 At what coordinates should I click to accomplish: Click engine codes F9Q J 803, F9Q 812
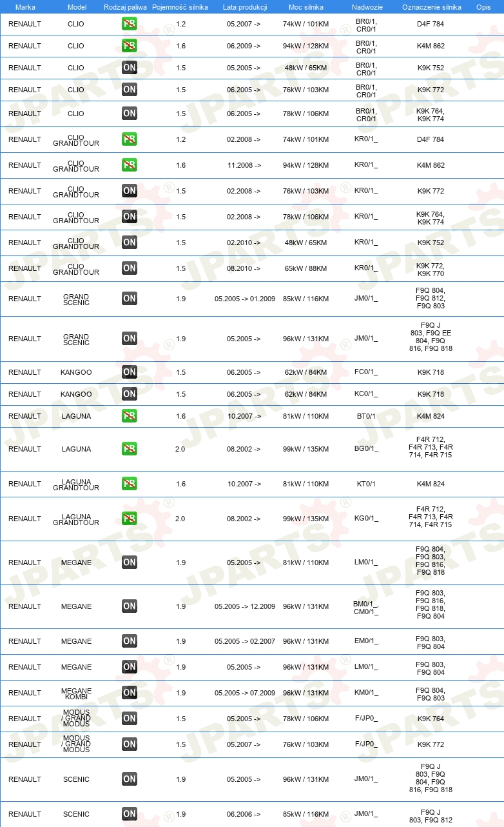(431, 816)
